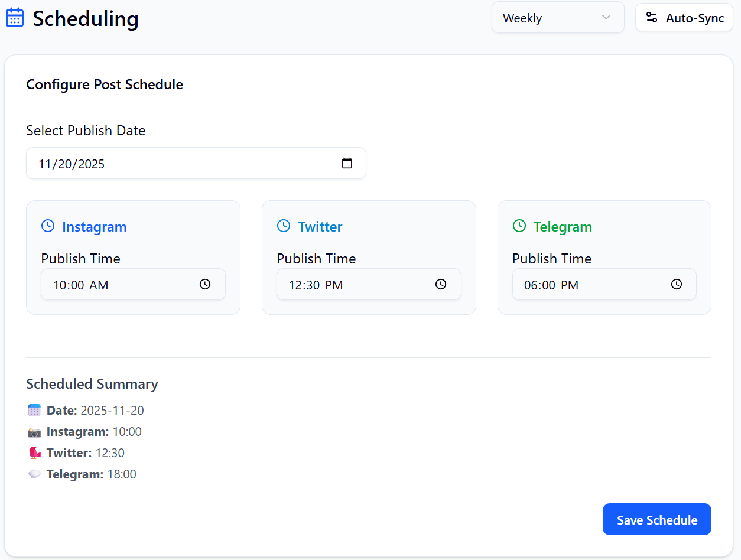This screenshot has width=741, height=560.
Task: Click the Twitter time picker clock icon
Action: (441, 284)
